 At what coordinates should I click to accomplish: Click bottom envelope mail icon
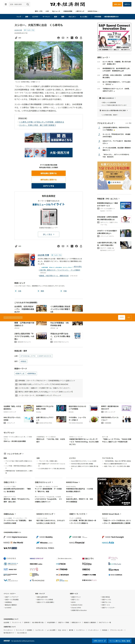63,246
